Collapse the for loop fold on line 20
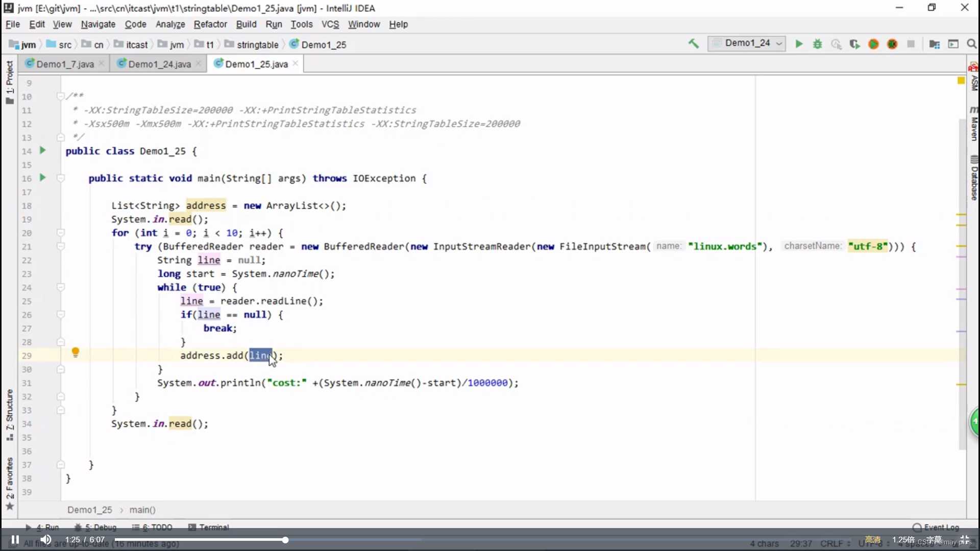 [61, 233]
